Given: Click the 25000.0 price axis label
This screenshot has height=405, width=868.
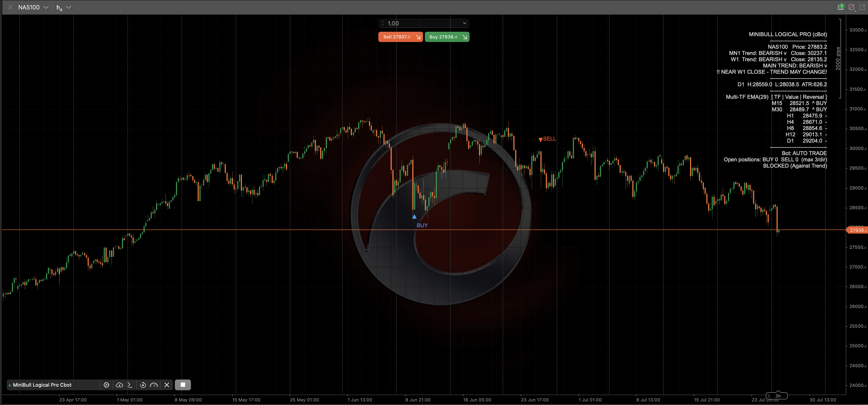Looking at the screenshot, I should click(857, 346).
